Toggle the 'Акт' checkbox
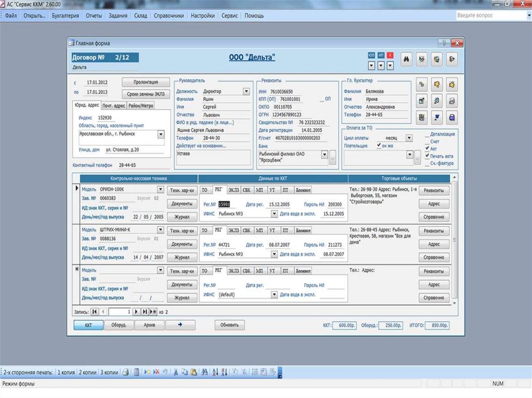The width and height of the screenshot is (532, 398). click(427, 148)
